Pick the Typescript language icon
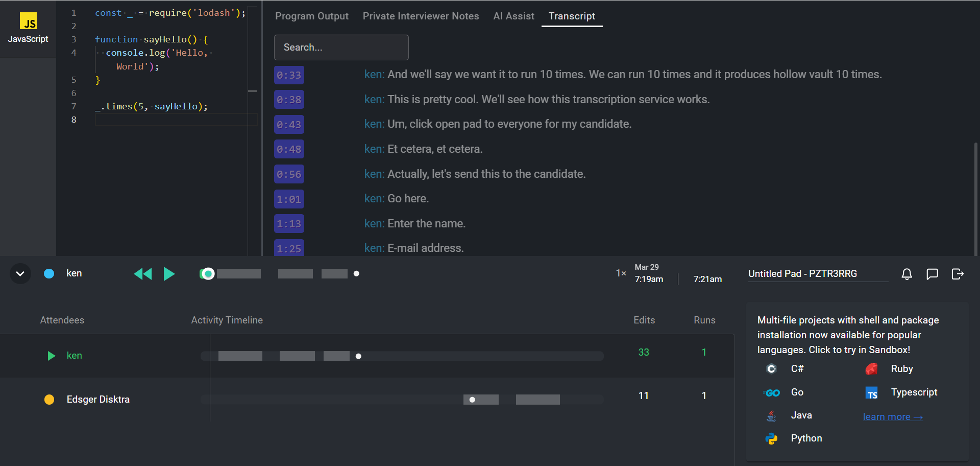Image resolution: width=980 pixels, height=466 pixels. click(x=871, y=392)
